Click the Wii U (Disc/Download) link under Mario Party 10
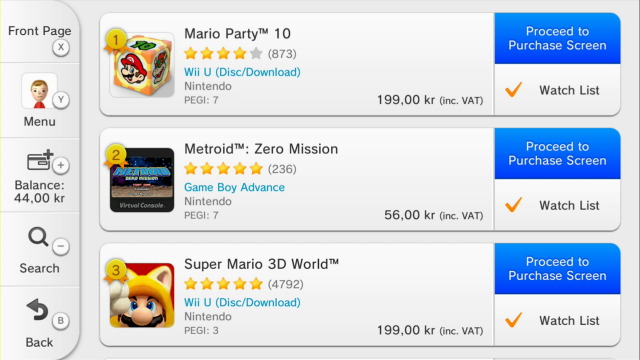This screenshot has height=360, width=640. point(242,72)
